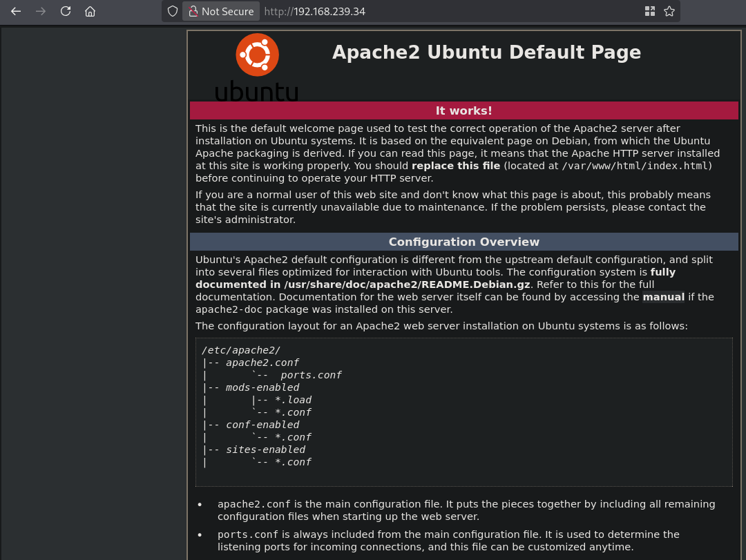Click ports.conf in config tree
Viewport: 746px width, 560px height.
[x=311, y=375]
